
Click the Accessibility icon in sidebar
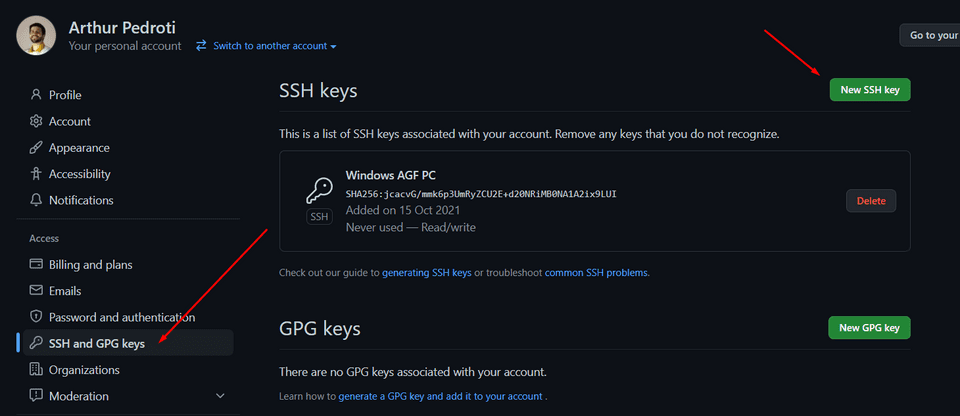[37, 174]
